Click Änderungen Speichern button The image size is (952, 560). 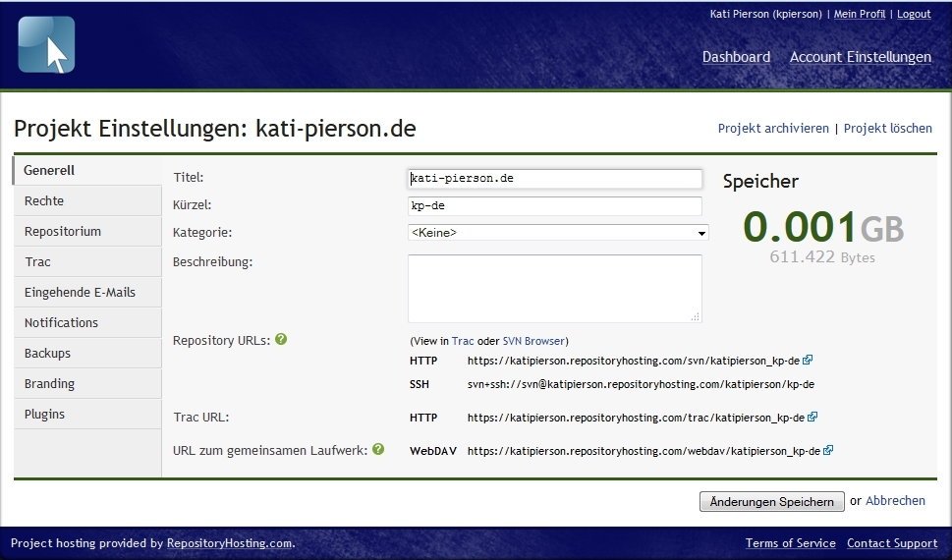tap(771, 502)
